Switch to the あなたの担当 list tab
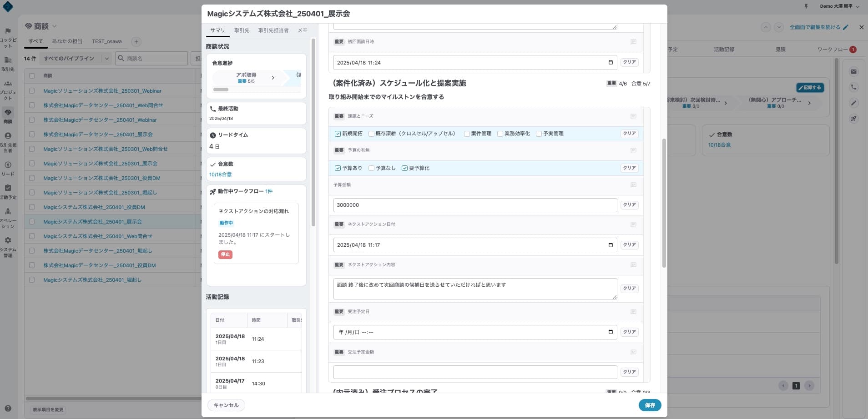Screen dimensions: 868x419 point(67,41)
